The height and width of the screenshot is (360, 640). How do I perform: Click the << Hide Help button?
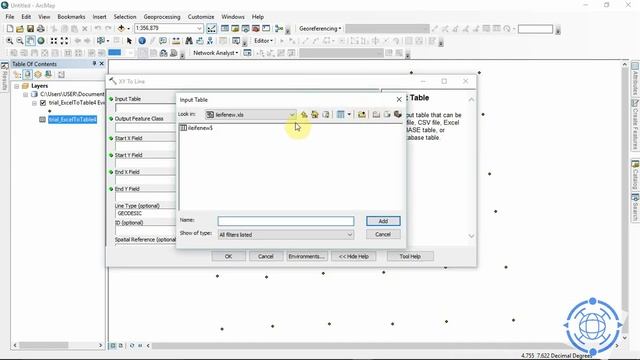(x=353, y=256)
